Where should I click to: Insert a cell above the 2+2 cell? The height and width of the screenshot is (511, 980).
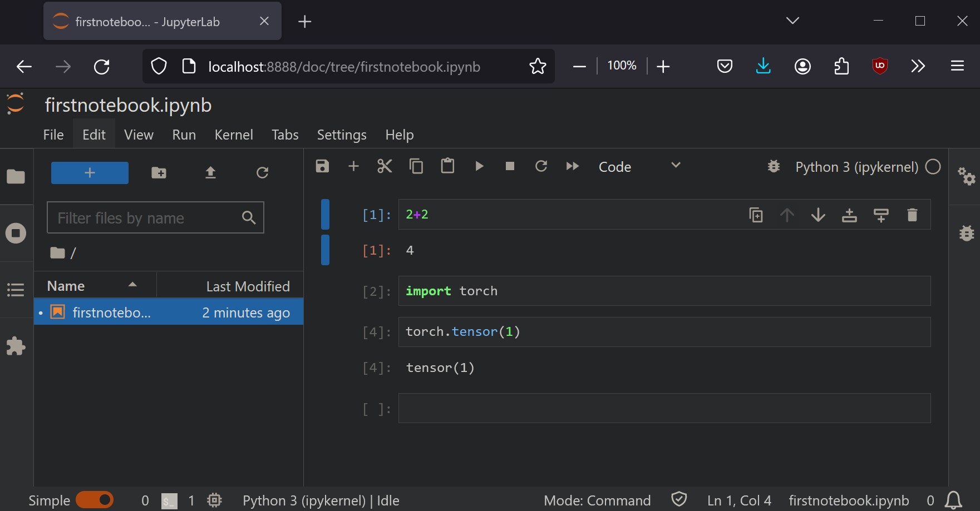pos(849,215)
